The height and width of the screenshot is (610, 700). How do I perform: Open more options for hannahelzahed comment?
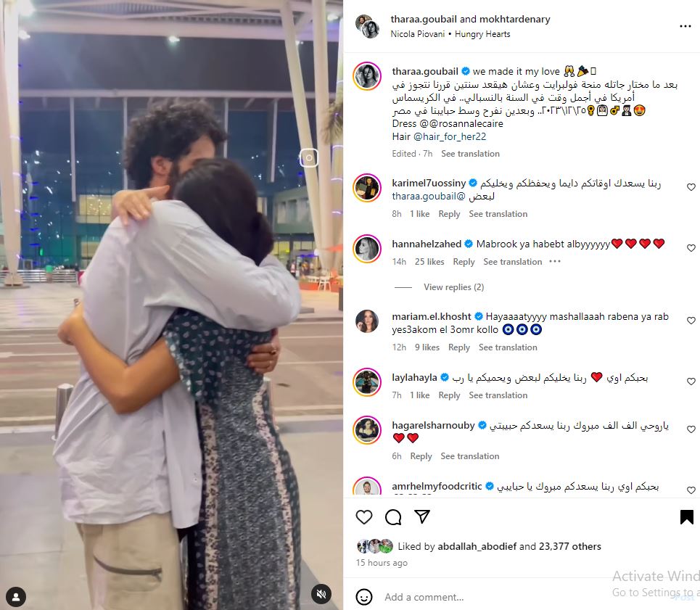[x=554, y=262]
